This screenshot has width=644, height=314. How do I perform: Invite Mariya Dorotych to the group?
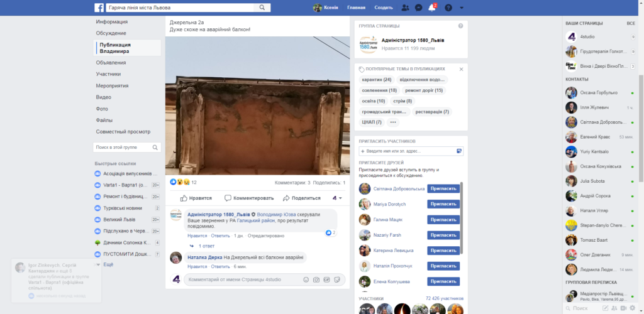(x=443, y=204)
